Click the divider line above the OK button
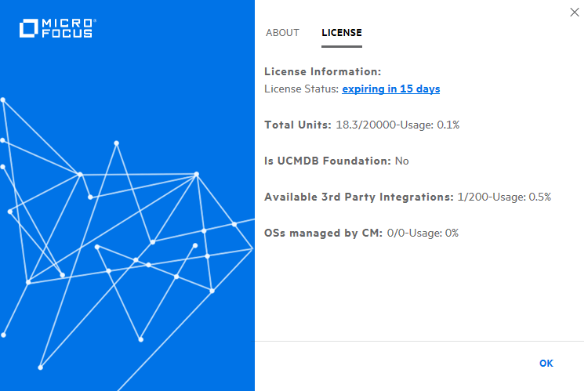Screen dimensions: 588x391 tap(419, 341)
